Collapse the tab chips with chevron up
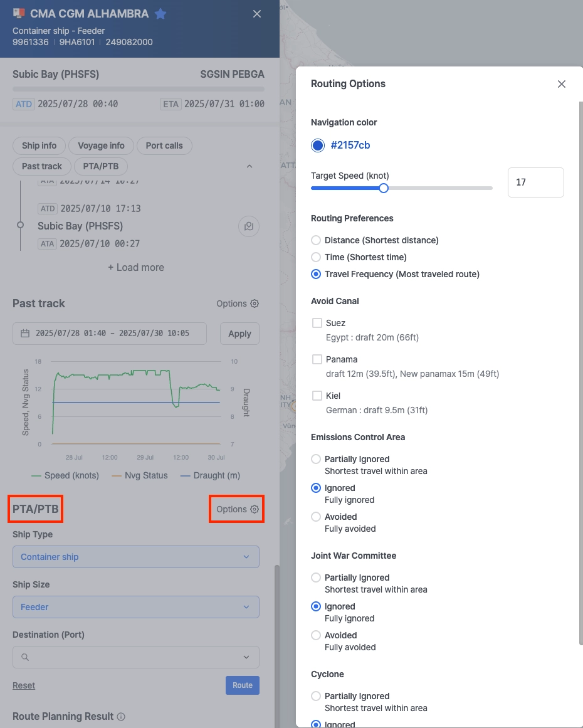The image size is (583, 728). (249, 166)
